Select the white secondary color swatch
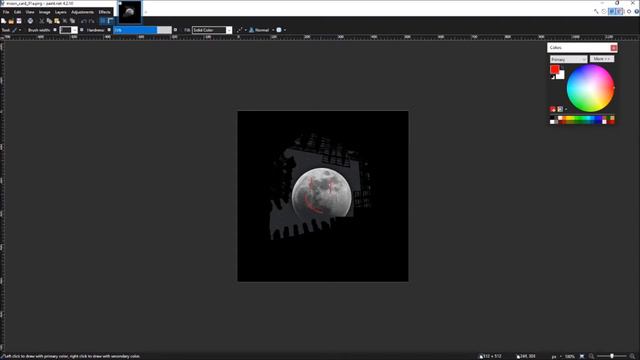This screenshot has height=360, width=640. [561, 75]
